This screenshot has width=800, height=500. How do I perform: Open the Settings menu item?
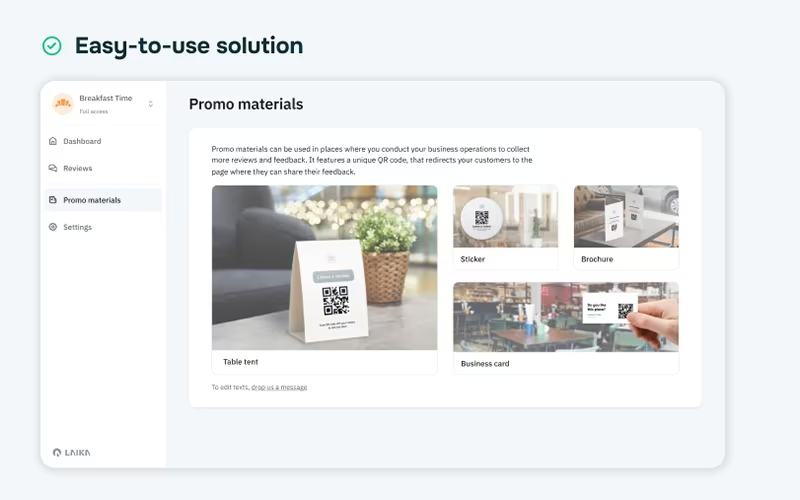103,227
